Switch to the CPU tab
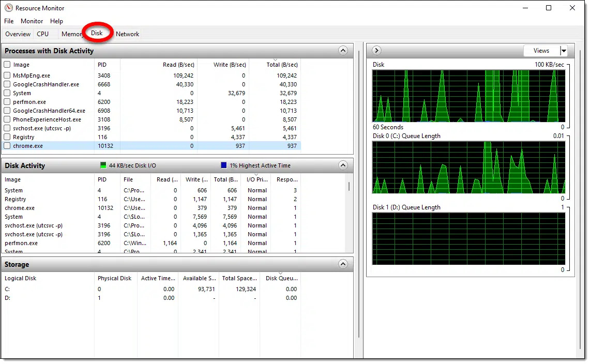 [42, 34]
